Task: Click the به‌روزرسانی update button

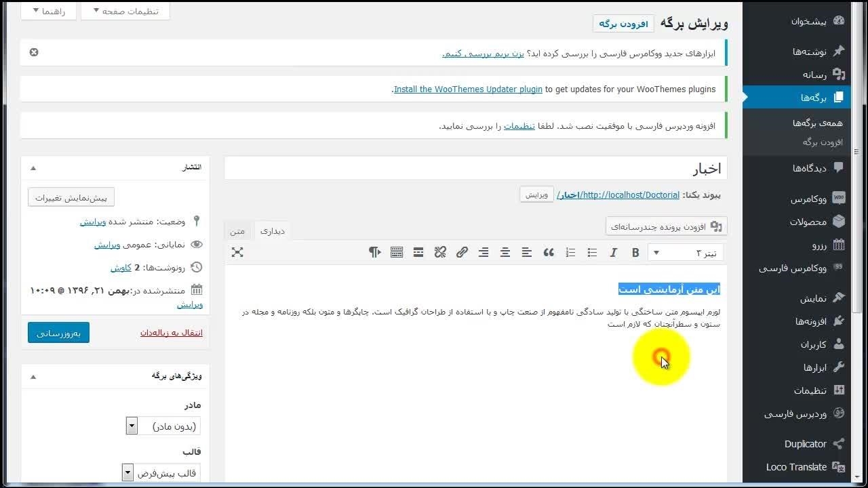Action: coord(58,333)
